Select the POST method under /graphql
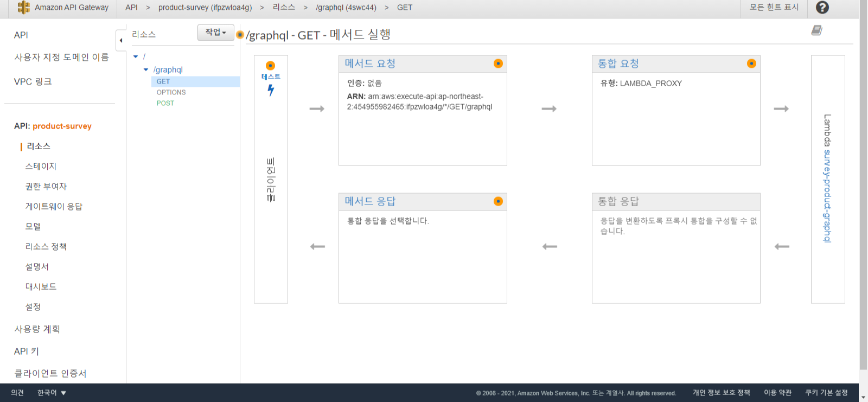868x402 pixels. pos(165,103)
